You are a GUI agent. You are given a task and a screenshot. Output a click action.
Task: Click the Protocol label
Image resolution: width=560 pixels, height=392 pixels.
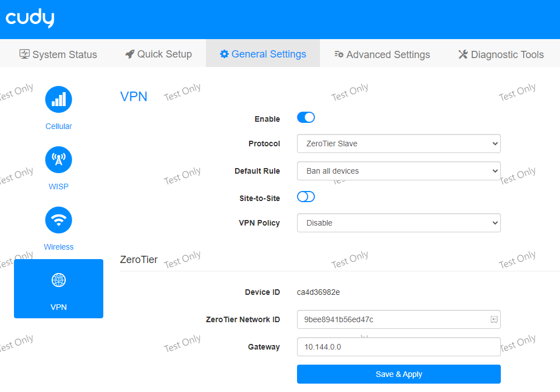264,144
